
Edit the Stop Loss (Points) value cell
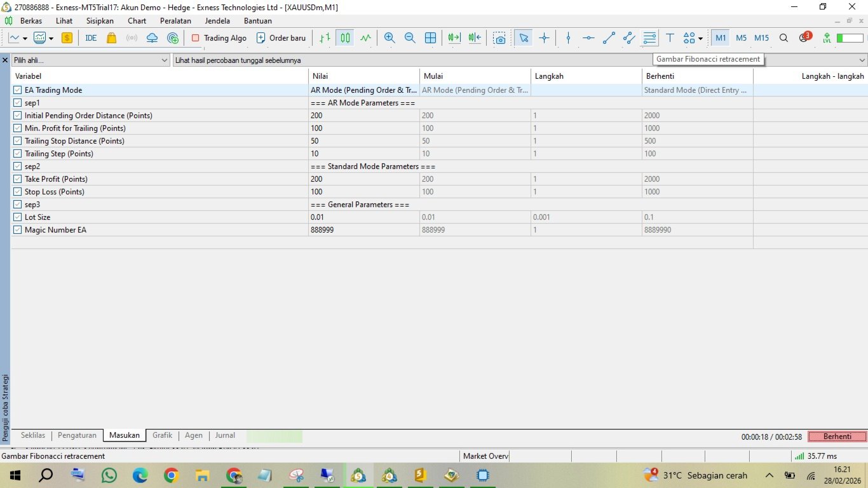click(x=363, y=192)
